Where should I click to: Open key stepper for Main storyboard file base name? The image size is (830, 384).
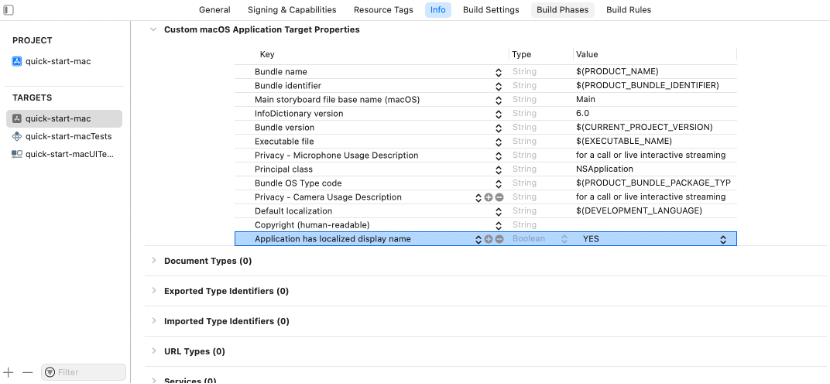pyautogui.click(x=498, y=100)
